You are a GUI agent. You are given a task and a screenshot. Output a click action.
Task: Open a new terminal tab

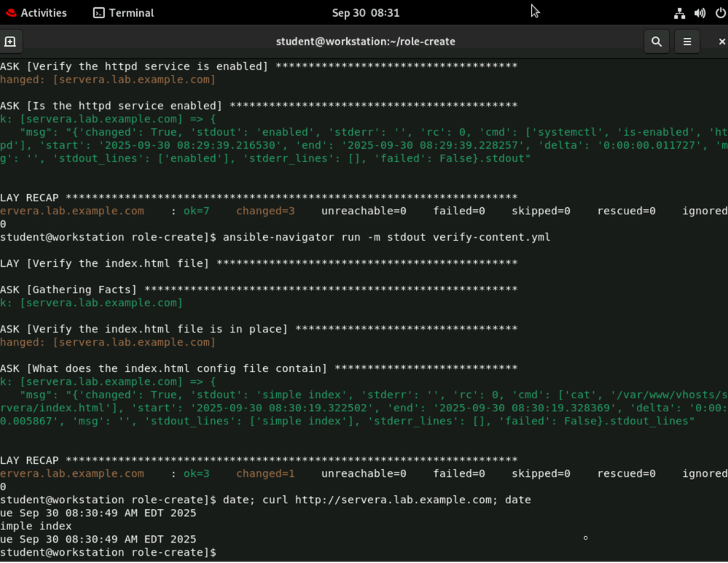pos(10,42)
